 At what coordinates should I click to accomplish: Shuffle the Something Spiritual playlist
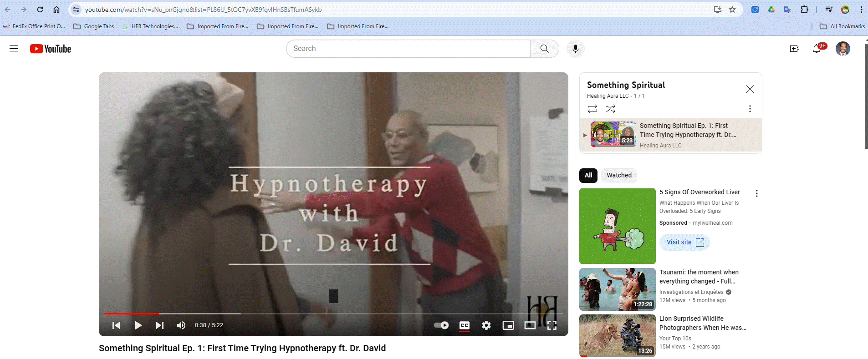coord(611,109)
